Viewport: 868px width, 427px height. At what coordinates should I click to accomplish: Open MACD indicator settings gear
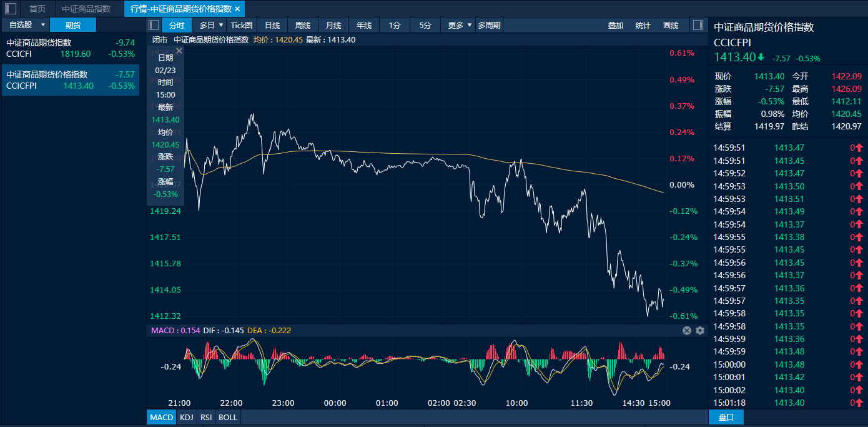click(700, 331)
